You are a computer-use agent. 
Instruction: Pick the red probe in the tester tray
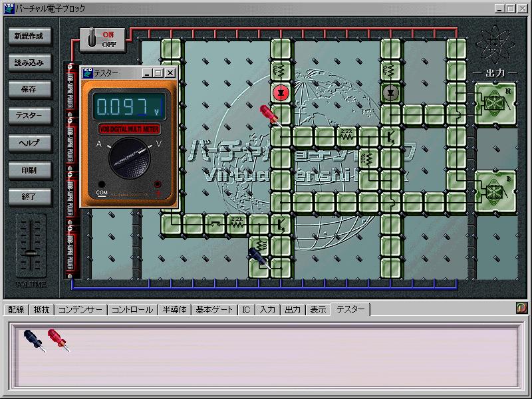pyautogui.click(x=59, y=340)
